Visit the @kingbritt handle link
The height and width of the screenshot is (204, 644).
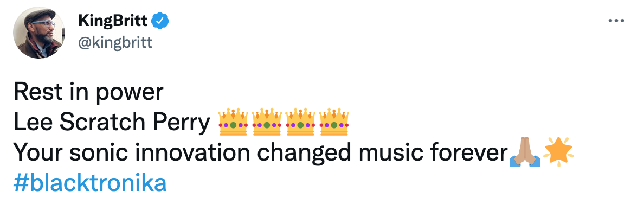pos(115,42)
